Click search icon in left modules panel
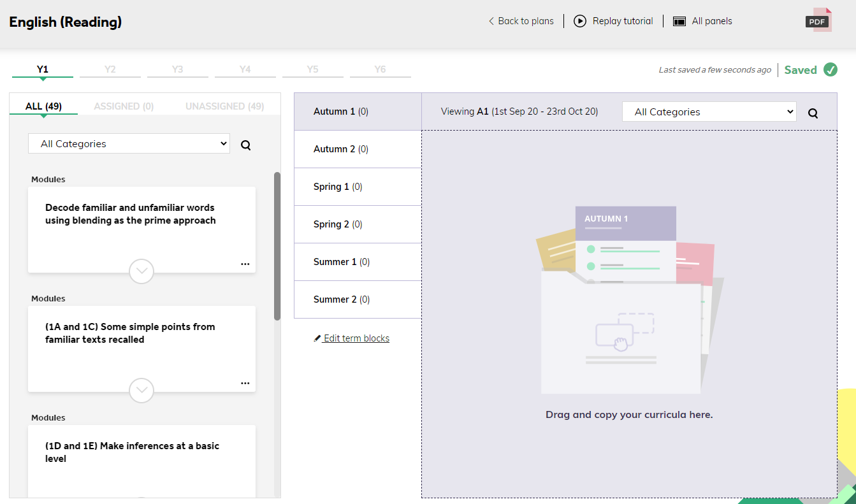856x504 pixels. pyautogui.click(x=246, y=145)
